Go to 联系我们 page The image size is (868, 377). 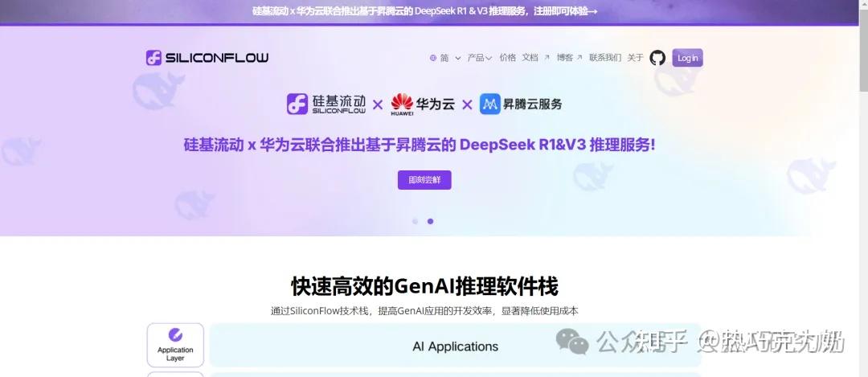point(605,58)
